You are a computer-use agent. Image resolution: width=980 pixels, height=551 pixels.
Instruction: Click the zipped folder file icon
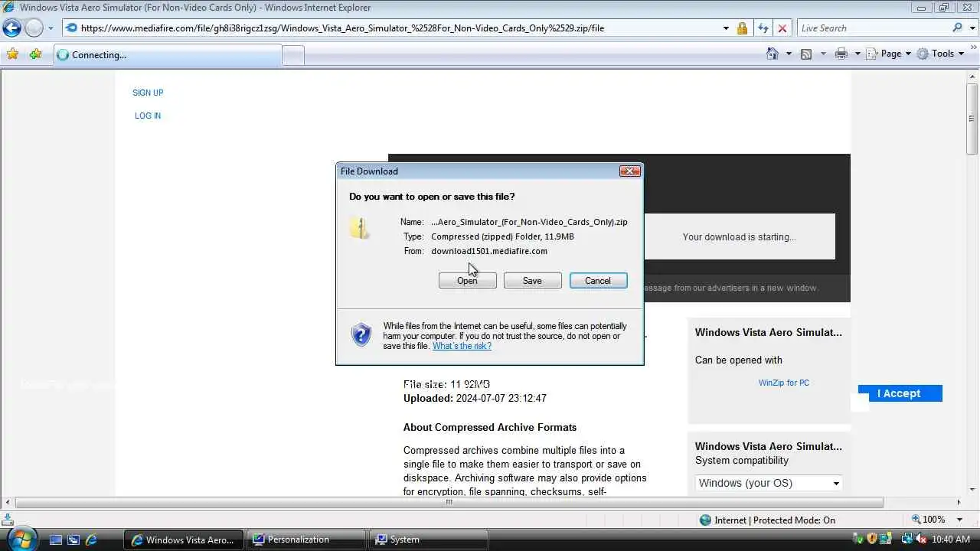pyautogui.click(x=360, y=228)
